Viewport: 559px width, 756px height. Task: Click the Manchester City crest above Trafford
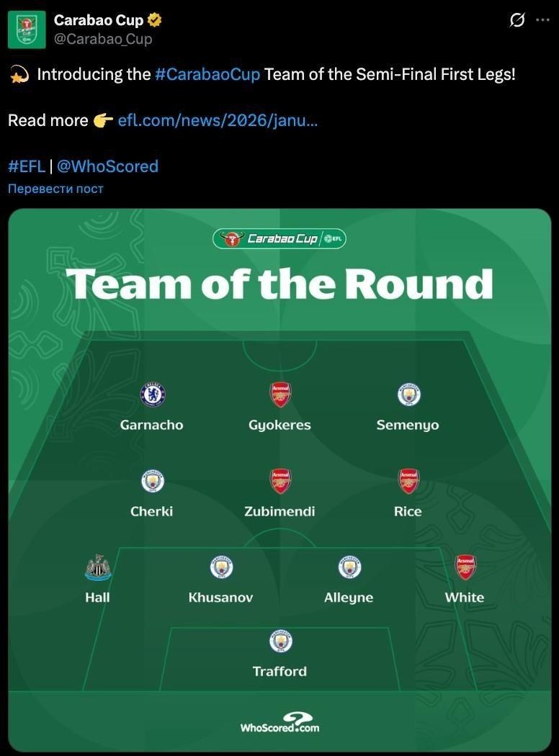point(280,641)
